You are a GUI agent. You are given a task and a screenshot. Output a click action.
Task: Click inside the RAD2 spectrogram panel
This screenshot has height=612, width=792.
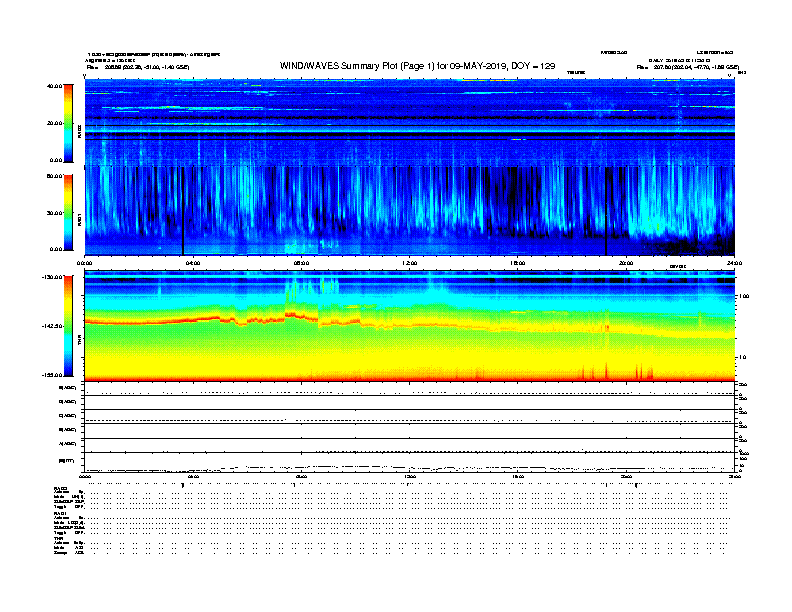[x=410, y=122]
